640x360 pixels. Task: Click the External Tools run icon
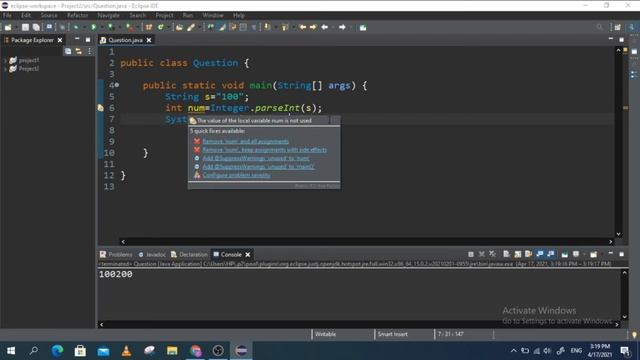(129, 27)
